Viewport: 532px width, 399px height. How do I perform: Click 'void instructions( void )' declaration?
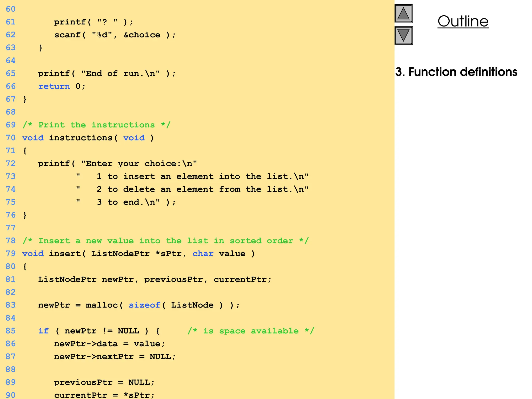(x=88, y=138)
